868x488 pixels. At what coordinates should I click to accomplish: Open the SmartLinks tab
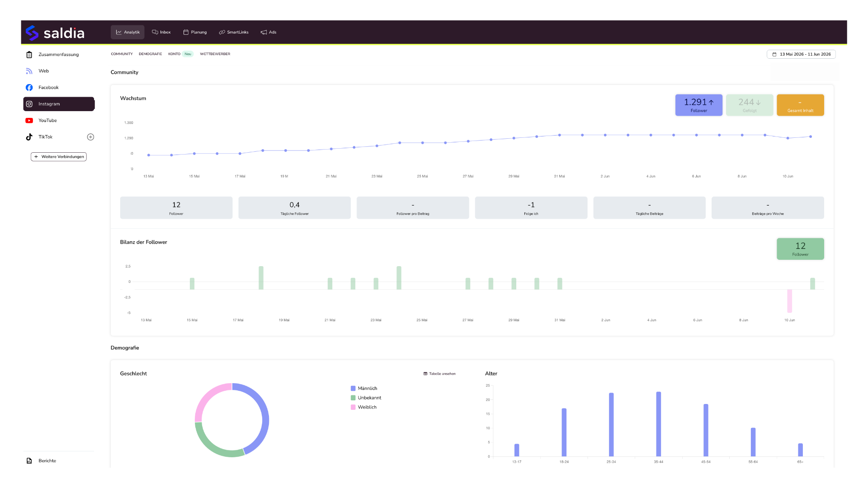pyautogui.click(x=234, y=32)
